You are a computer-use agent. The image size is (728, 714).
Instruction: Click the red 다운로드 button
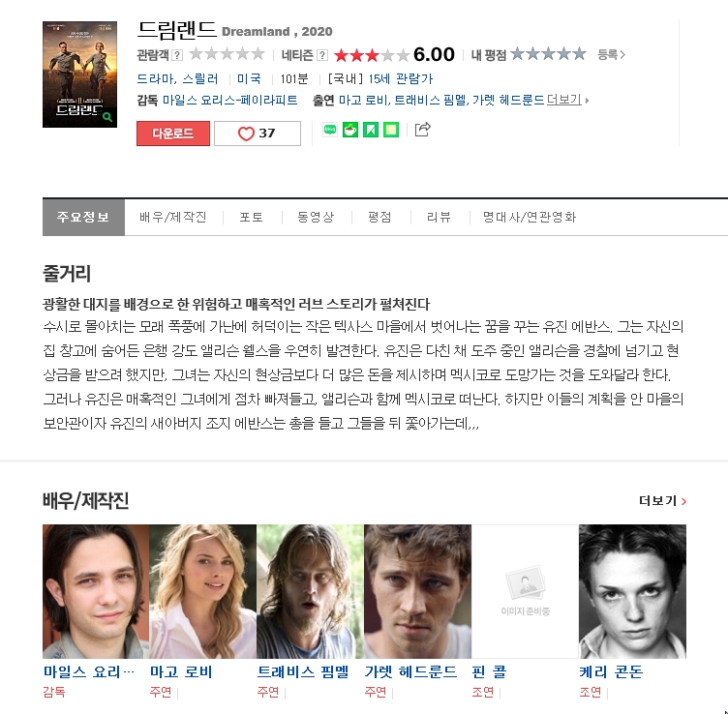point(173,134)
